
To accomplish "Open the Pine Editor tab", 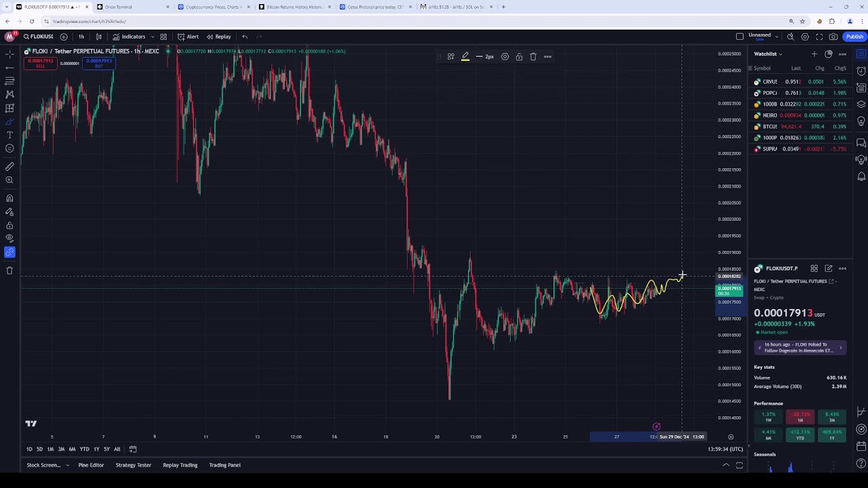I will click(x=91, y=465).
